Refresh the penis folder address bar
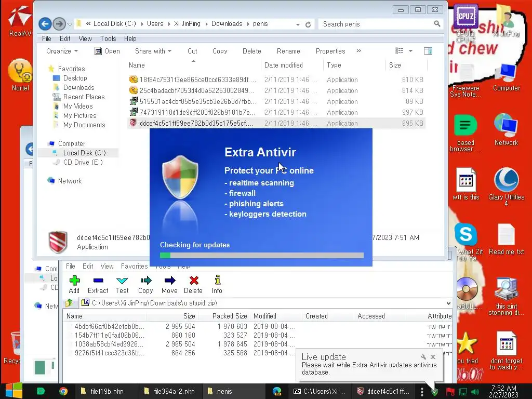The height and width of the screenshot is (399, 532). [308, 24]
